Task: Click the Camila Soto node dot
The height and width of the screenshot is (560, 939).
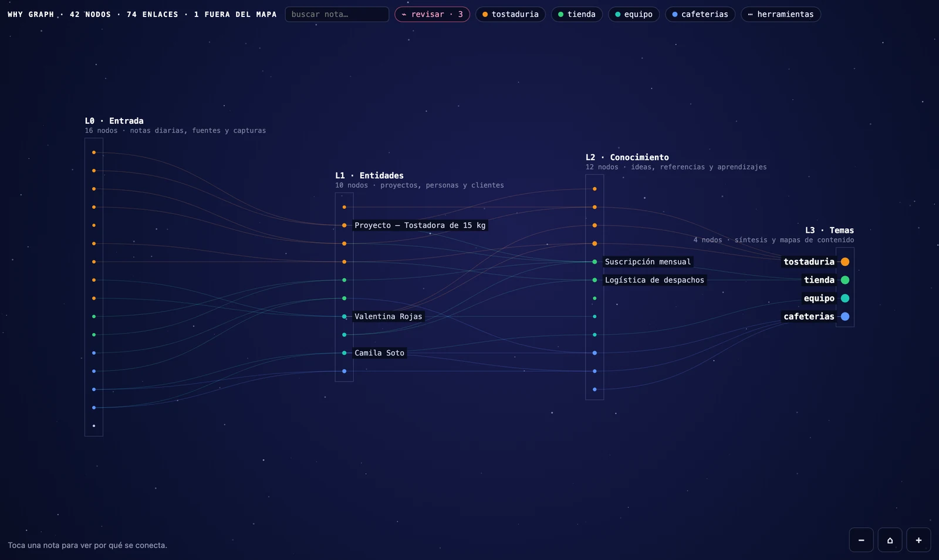Action: click(x=344, y=352)
